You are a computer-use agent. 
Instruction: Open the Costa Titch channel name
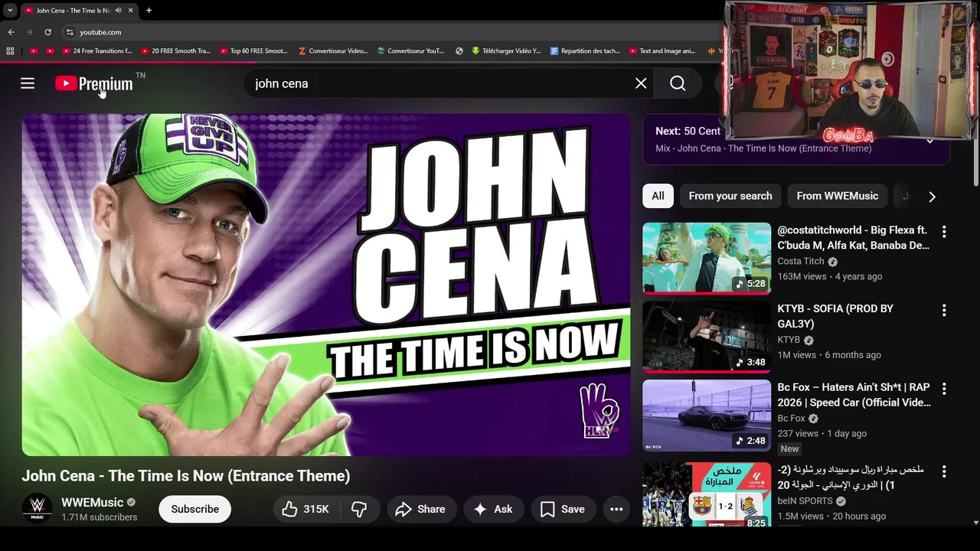[801, 261]
